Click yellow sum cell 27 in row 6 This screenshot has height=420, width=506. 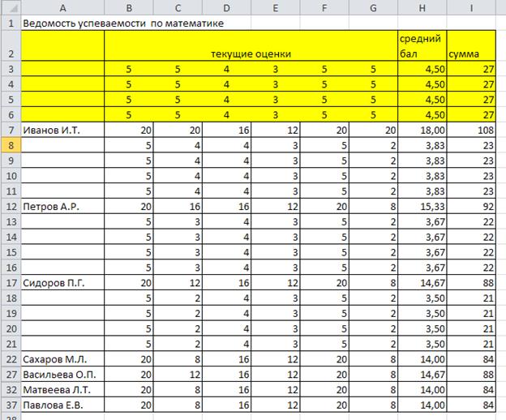coord(471,115)
